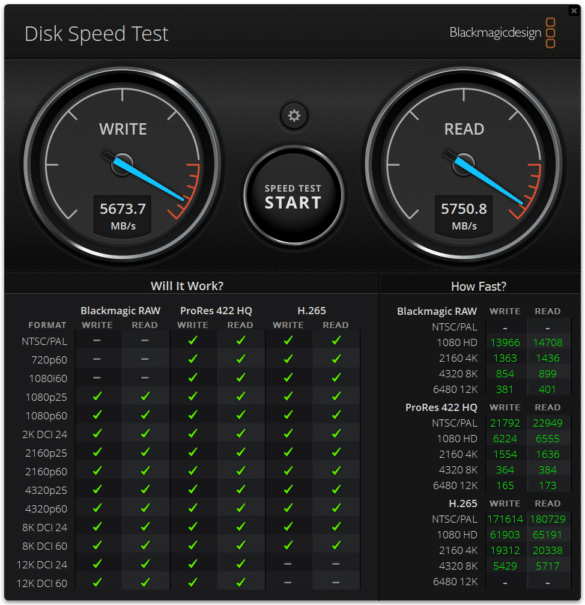
Task: Click ProRes read checkmark in 12K DCI 60 row
Action: click(240, 582)
